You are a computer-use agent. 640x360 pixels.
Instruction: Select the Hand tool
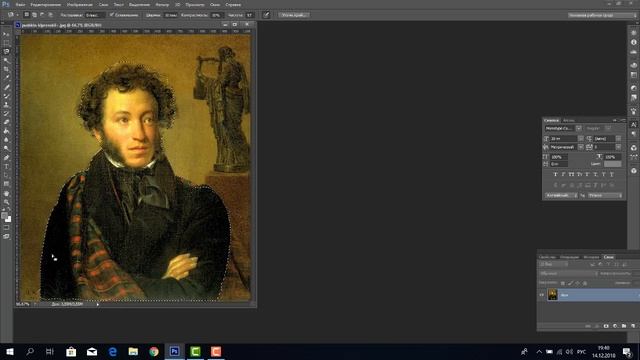[x=6, y=193]
